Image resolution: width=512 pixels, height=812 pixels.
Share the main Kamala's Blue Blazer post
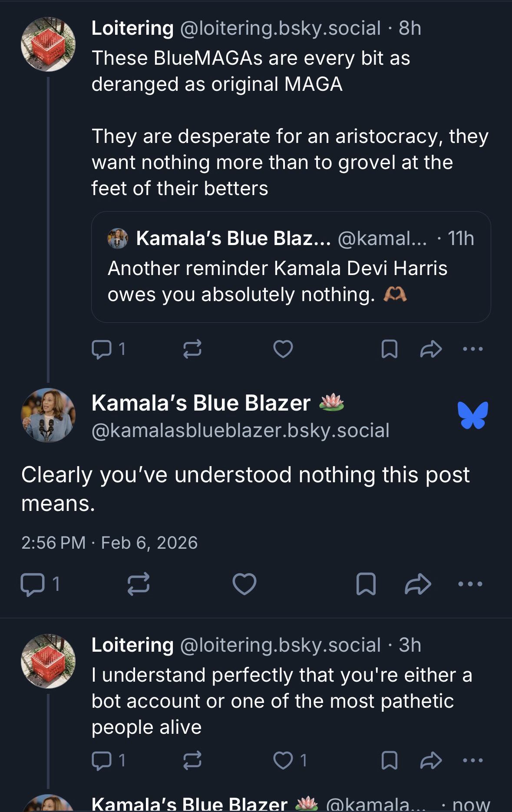click(x=418, y=584)
